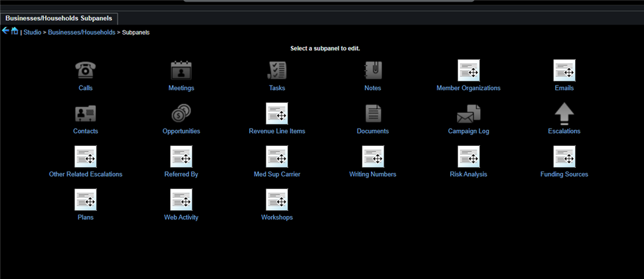Open the Businesses/Households breadcrumb link
The image size is (644, 279).
[x=81, y=32]
